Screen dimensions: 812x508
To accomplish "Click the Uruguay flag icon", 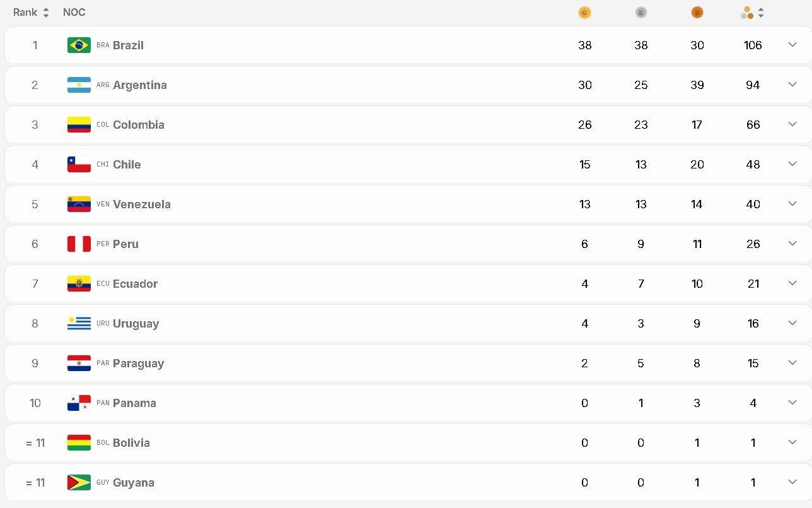I will coord(79,324).
